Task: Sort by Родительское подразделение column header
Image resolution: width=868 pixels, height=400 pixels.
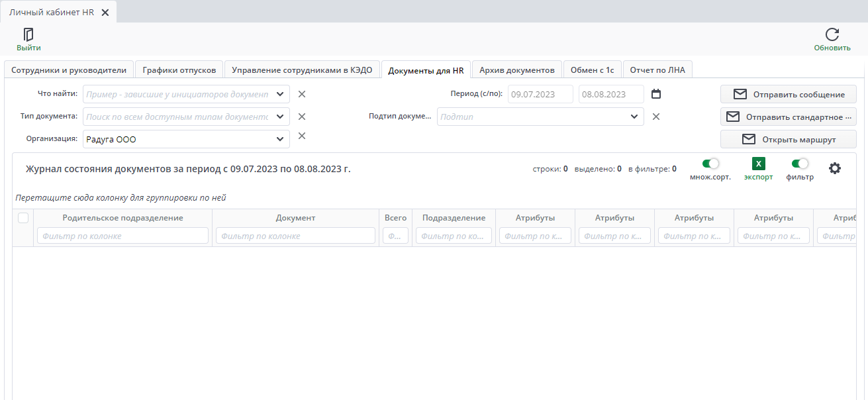Action: pos(122,218)
